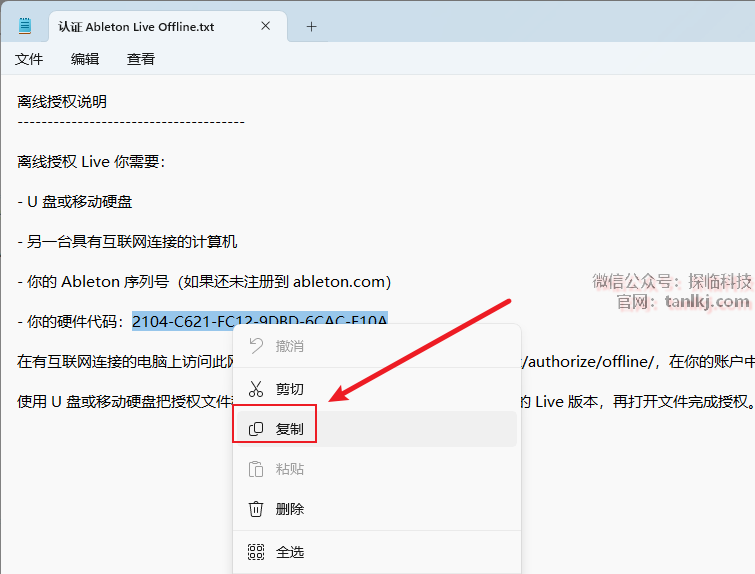Image resolution: width=755 pixels, height=574 pixels.
Task: Choose 删除 in the context menu
Action: [x=377, y=509]
